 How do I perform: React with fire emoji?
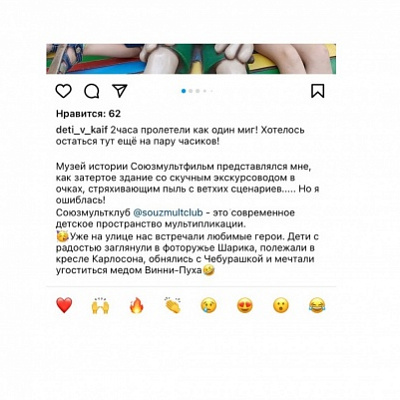(x=137, y=305)
